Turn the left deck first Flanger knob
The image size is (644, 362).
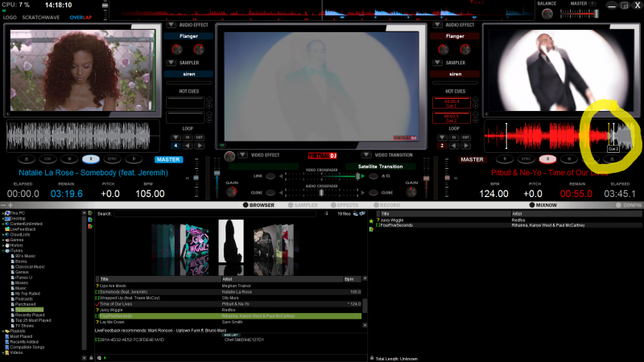(177, 50)
